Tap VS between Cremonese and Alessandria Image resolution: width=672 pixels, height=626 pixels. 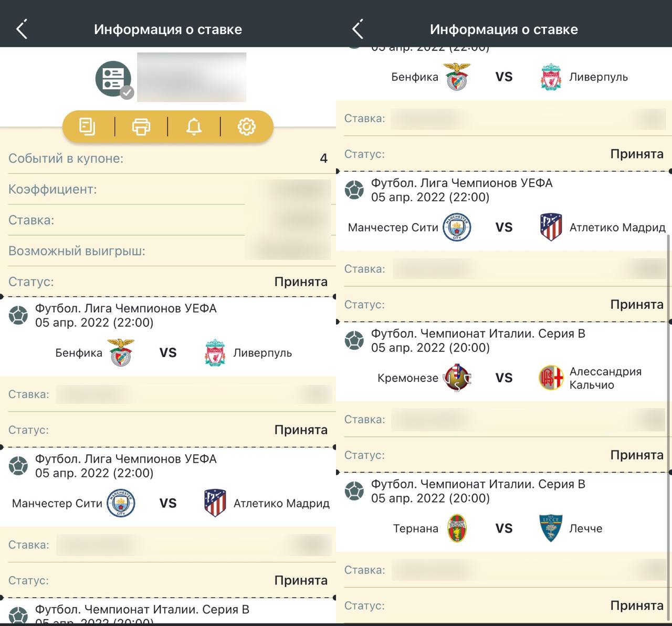(504, 378)
